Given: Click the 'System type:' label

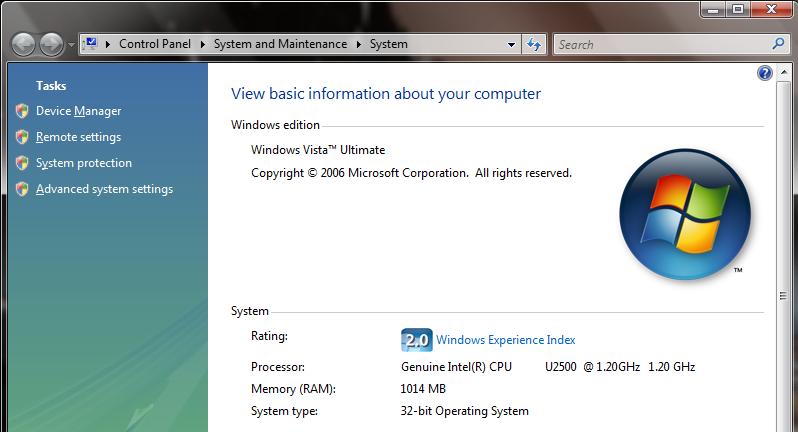Looking at the screenshot, I should click(284, 411).
